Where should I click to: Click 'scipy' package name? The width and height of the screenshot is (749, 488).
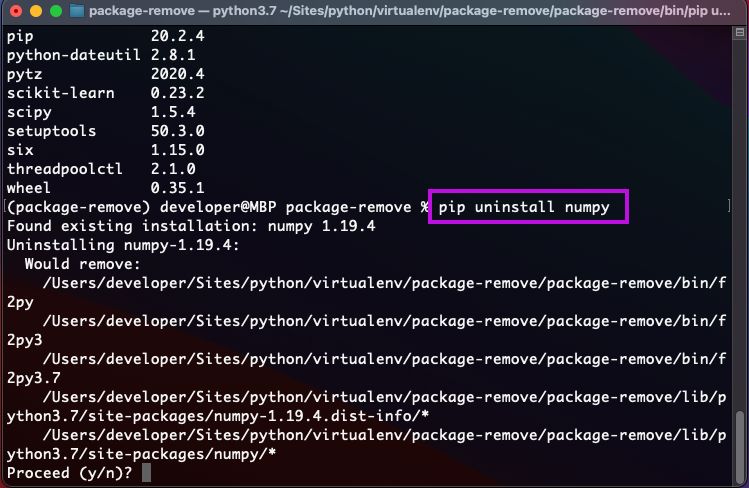(29, 112)
